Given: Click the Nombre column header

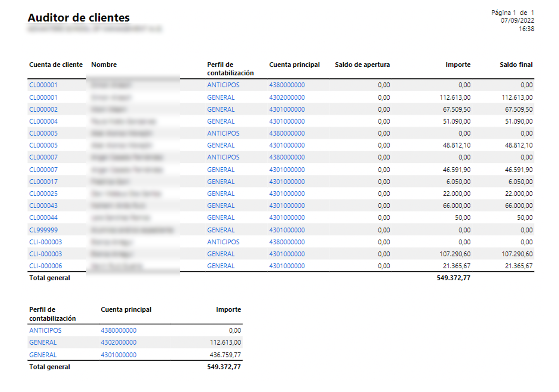Looking at the screenshot, I should point(104,65).
